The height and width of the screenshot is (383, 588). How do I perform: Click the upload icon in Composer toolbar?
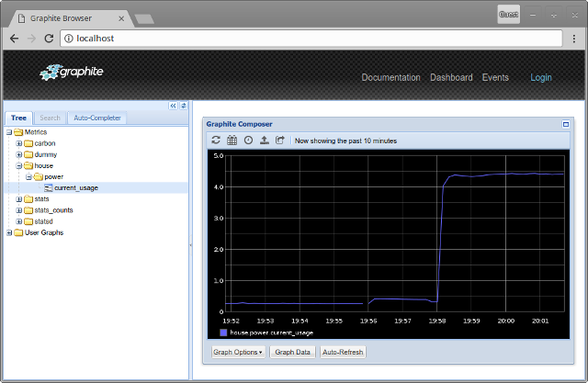[x=265, y=141]
